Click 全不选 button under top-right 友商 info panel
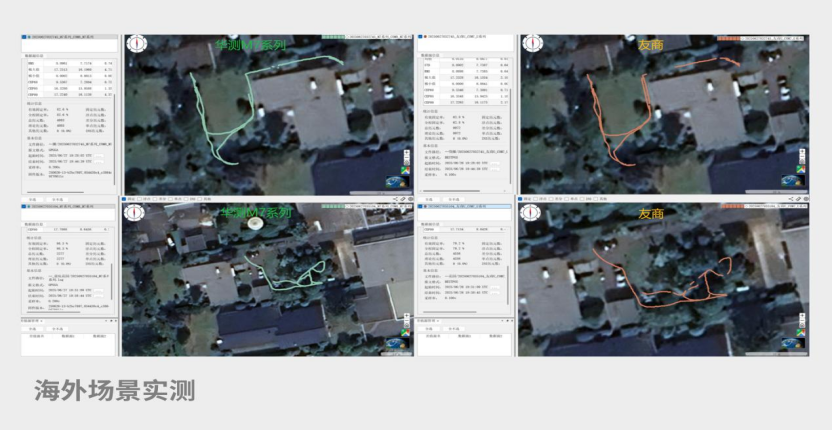Viewport: 832px width, 430px height. [452, 199]
